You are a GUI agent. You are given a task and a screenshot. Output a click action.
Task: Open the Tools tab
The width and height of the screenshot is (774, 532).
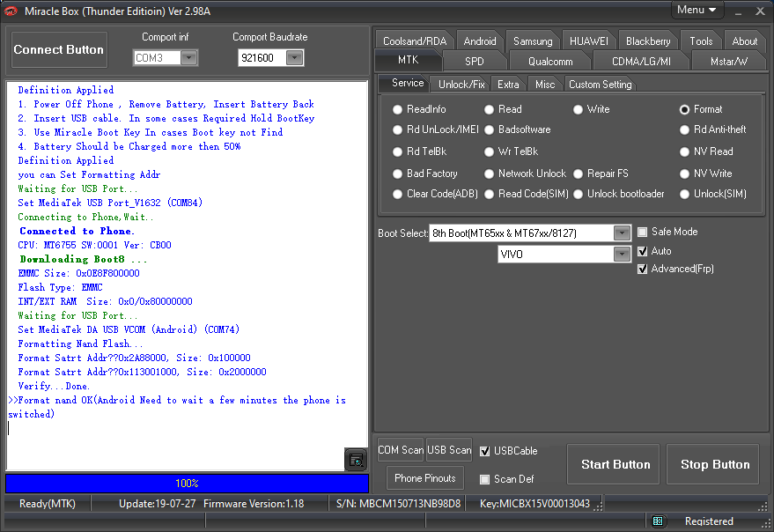(701, 41)
